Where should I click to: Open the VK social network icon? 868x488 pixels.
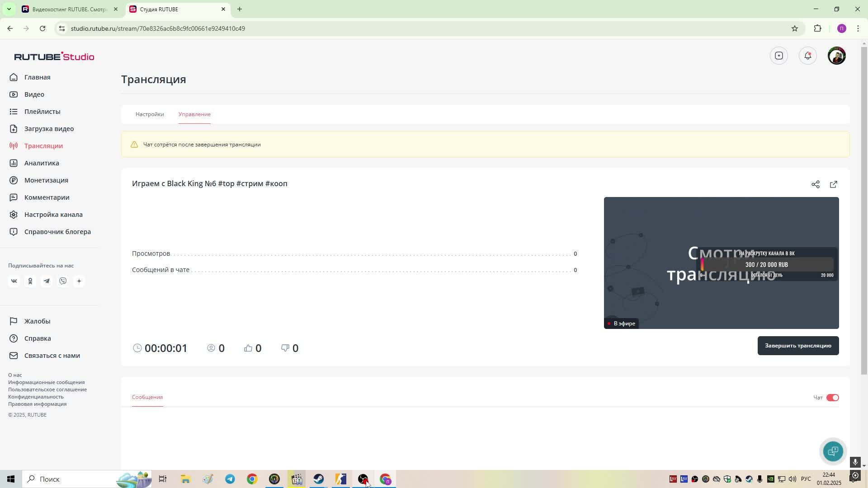coord(14,281)
